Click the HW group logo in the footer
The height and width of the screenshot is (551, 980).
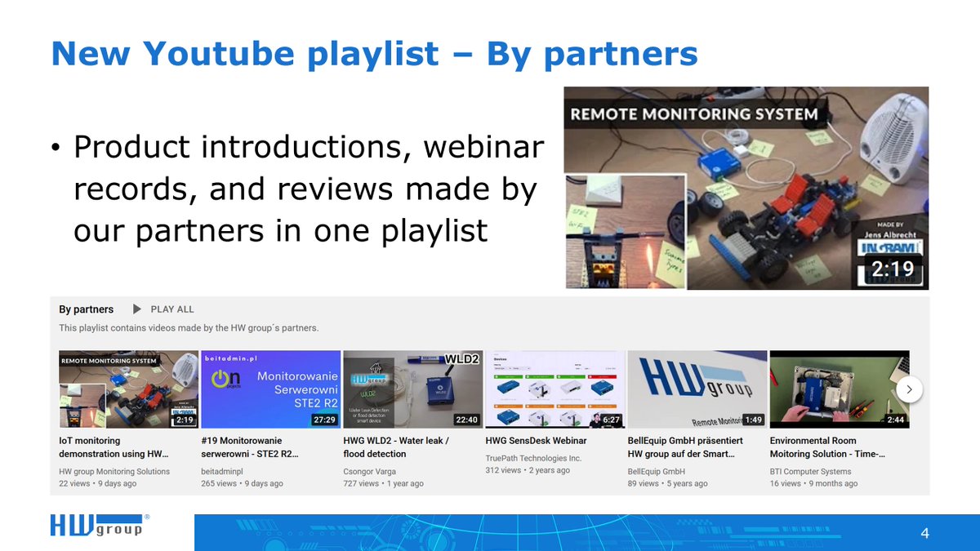pos(100,525)
